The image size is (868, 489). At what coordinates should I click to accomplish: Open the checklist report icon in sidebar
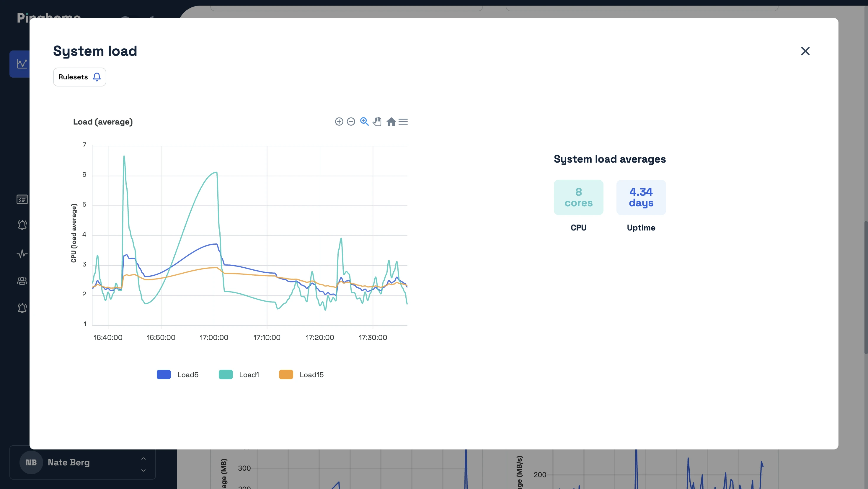22,199
